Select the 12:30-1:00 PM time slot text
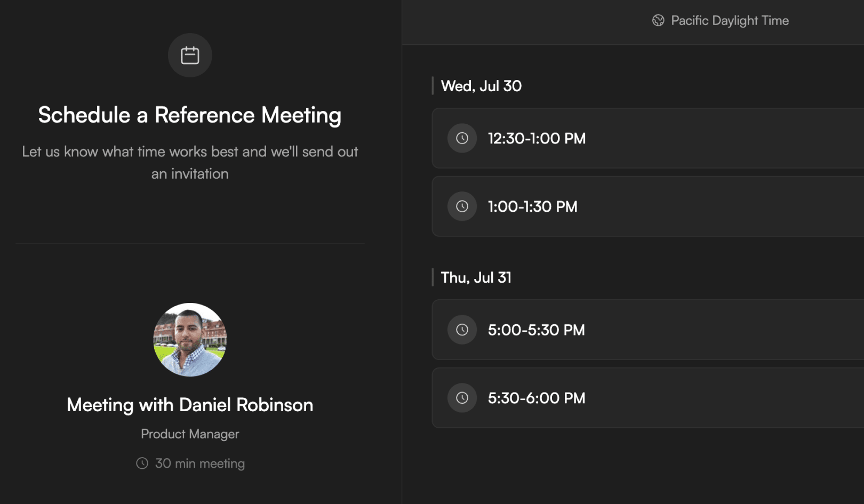 [x=537, y=139]
